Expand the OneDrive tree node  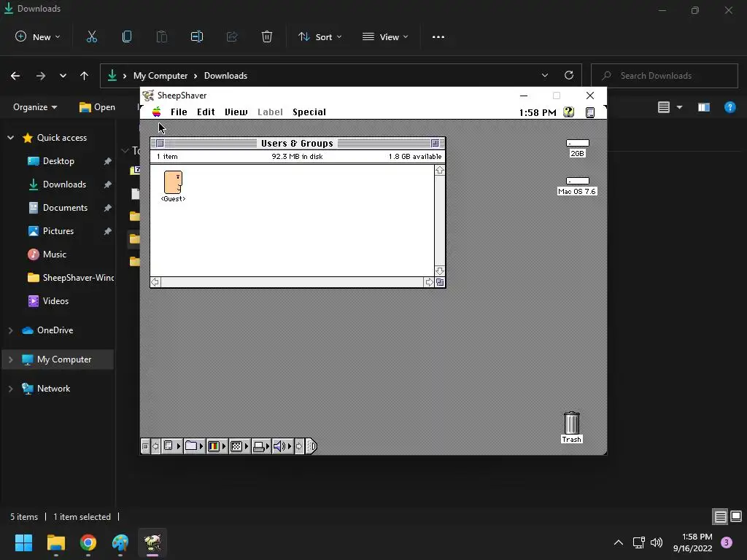point(10,330)
